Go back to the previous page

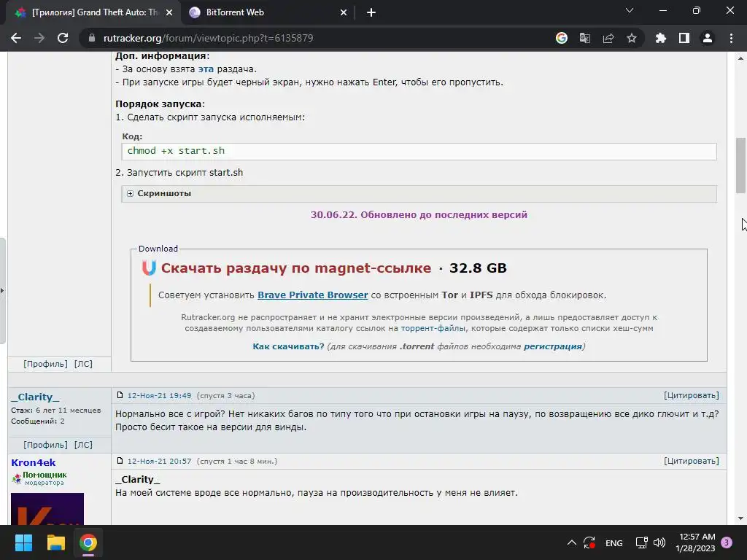click(16, 38)
